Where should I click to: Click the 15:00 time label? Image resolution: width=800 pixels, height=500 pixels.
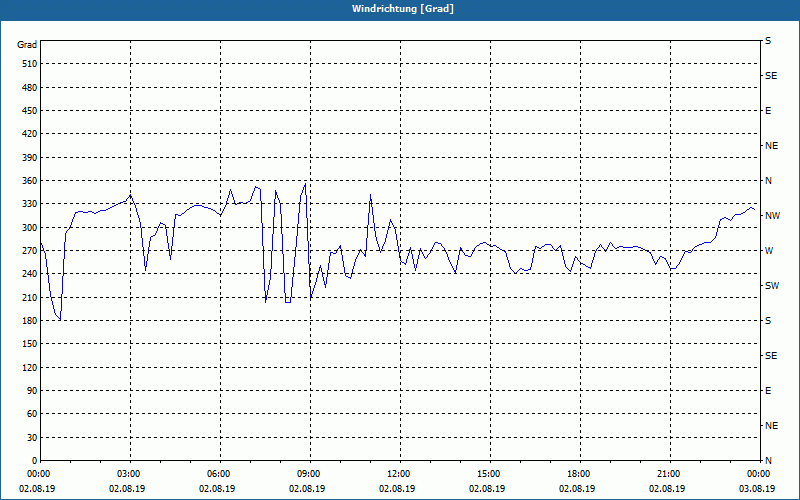(x=490, y=474)
